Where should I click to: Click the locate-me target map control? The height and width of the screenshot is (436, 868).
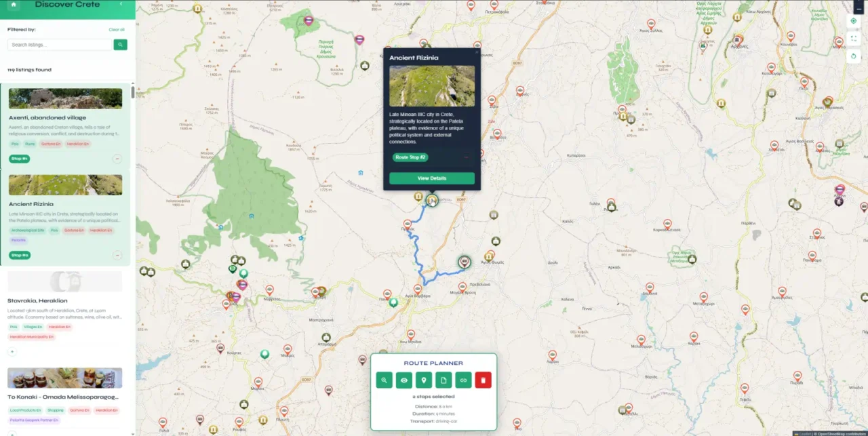(x=854, y=21)
